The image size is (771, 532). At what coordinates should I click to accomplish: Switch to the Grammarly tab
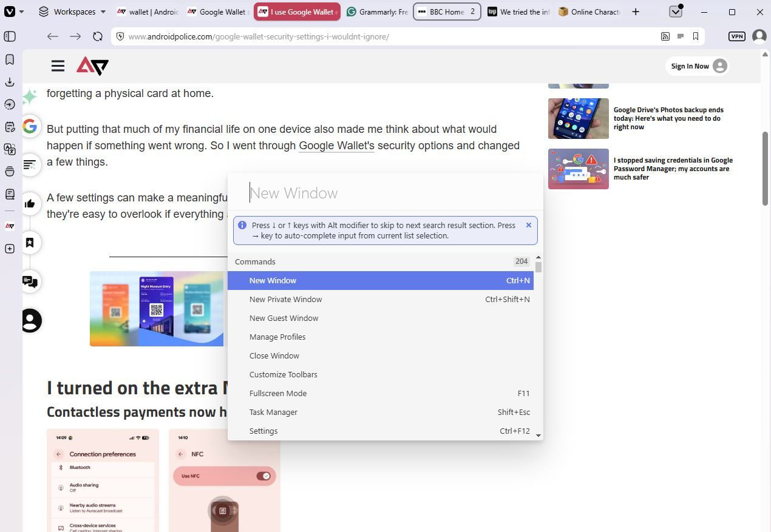click(x=376, y=12)
